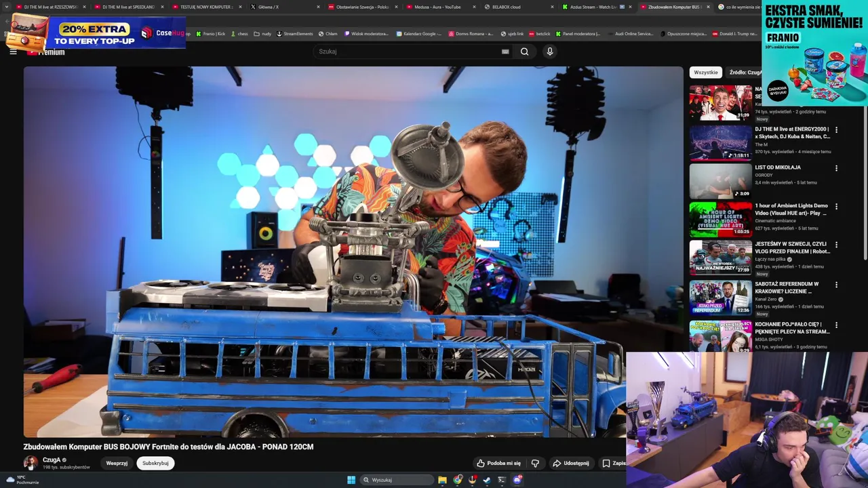This screenshot has width=868, height=488.
Task: Open 'Panel moderatora' bookmark
Action: pyautogui.click(x=578, y=33)
